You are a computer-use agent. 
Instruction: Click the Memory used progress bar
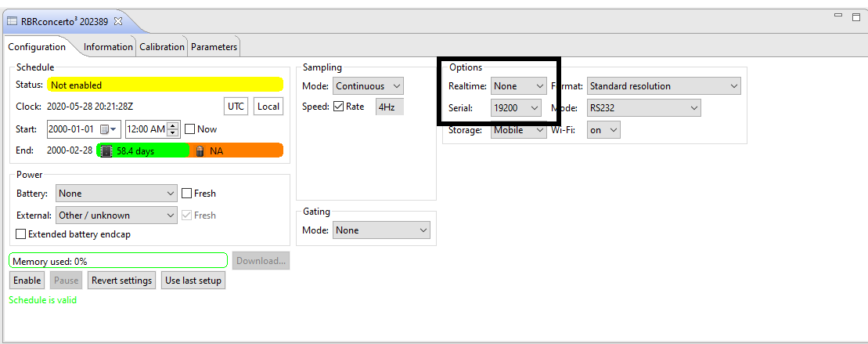pyautogui.click(x=117, y=261)
